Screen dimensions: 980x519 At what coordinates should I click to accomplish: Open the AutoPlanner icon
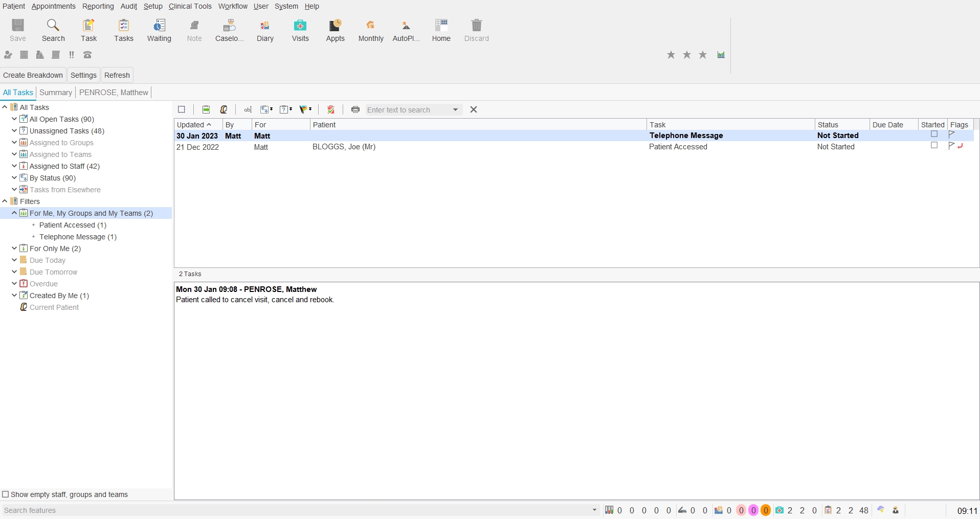[406, 30]
